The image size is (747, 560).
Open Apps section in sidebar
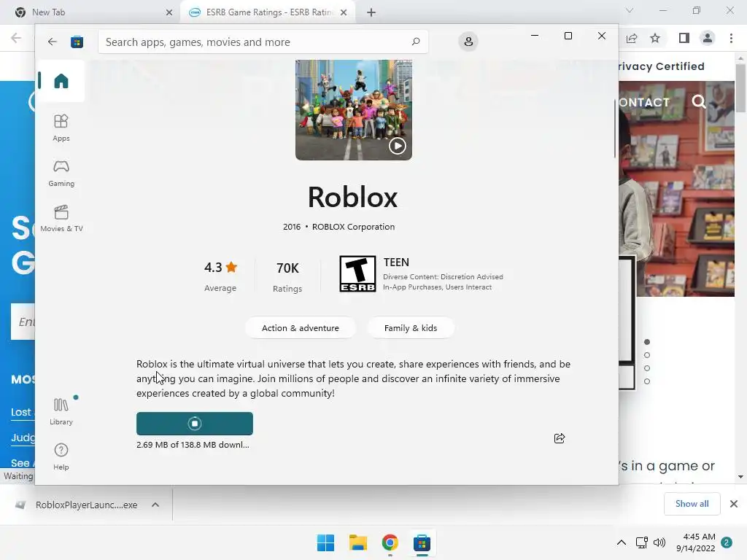pos(61,128)
